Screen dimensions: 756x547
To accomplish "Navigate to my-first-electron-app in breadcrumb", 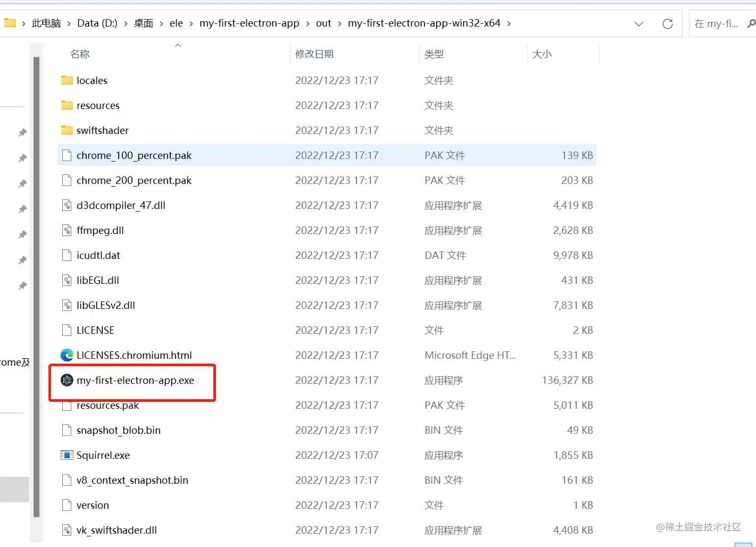I will pos(250,23).
